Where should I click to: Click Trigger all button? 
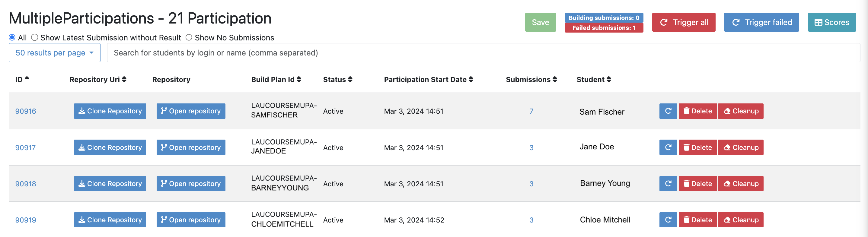683,22
